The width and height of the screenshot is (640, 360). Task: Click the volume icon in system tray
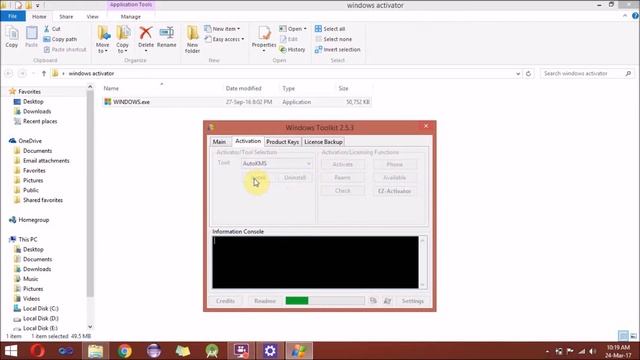(x=592, y=351)
